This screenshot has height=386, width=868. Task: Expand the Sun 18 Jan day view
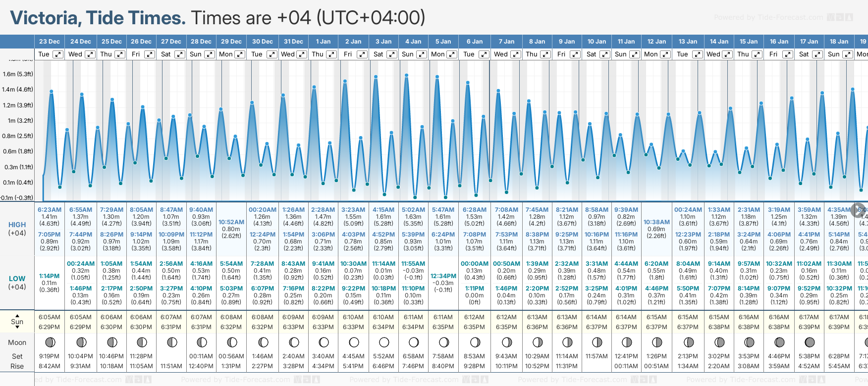click(848, 54)
